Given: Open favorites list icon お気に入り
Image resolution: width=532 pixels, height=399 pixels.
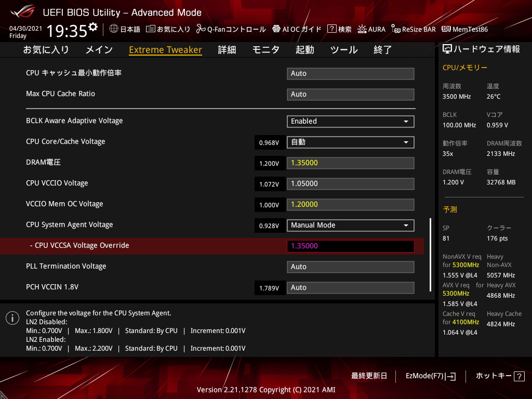Looking at the screenshot, I should coord(150,29).
